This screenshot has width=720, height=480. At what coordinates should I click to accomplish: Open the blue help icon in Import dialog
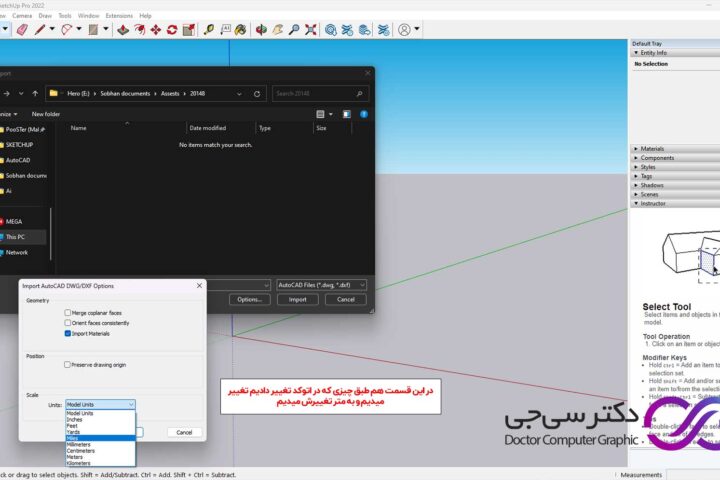364,114
